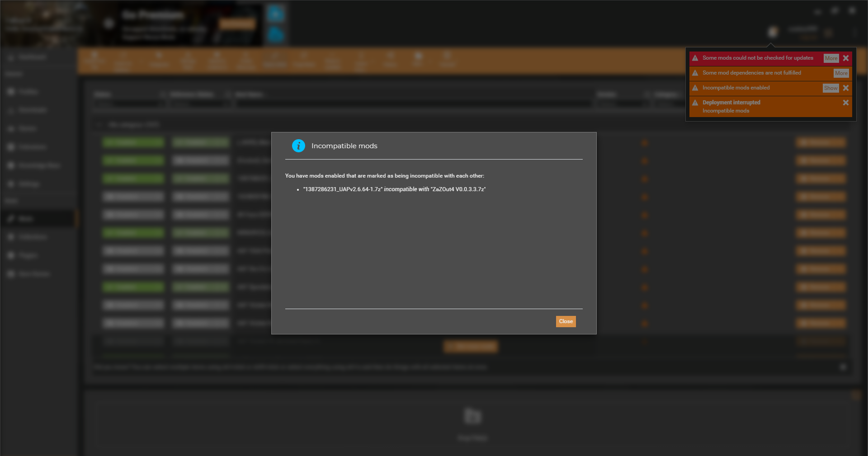Click More on the mods update notification
This screenshot has width=868, height=456.
831,58
